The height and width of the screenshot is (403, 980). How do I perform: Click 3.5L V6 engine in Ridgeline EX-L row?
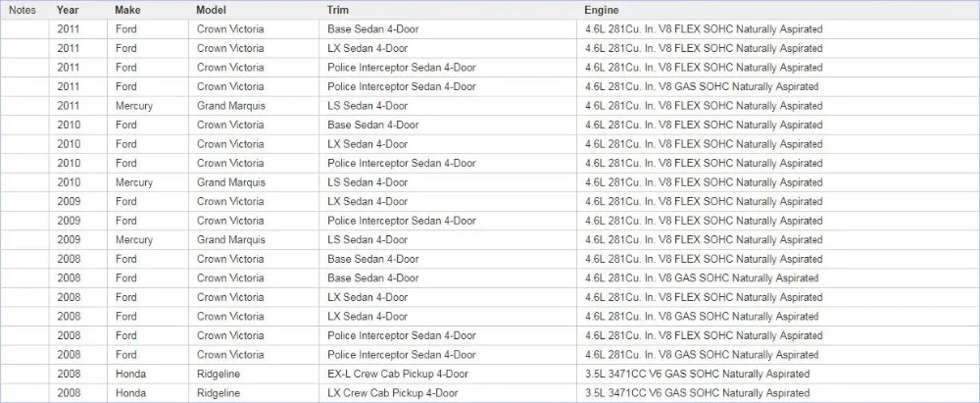(x=698, y=375)
